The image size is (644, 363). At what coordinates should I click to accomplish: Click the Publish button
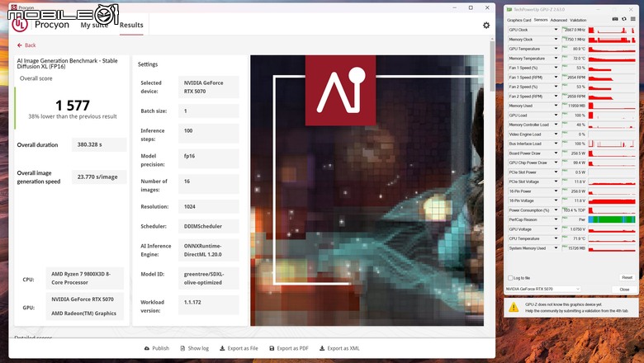tap(157, 348)
